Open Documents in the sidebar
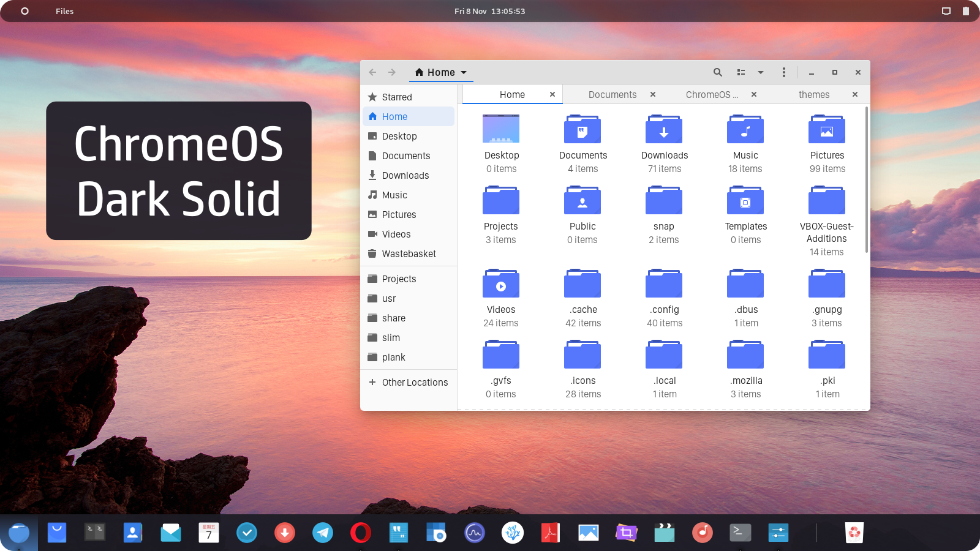Image resolution: width=980 pixels, height=551 pixels. pyautogui.click(x=409, y=156)
